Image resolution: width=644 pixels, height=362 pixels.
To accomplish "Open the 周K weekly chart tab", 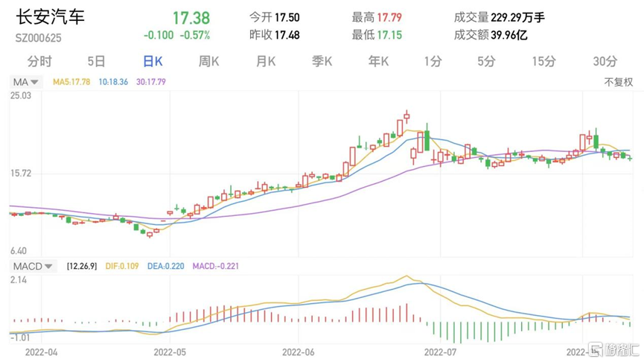I will pos(208,62).
